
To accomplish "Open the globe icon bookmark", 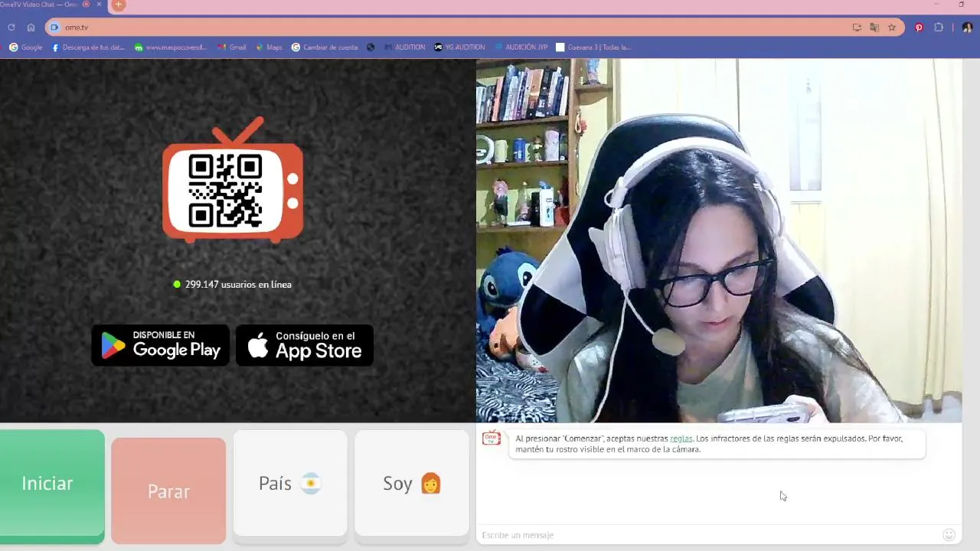I will tap(371, 47).
